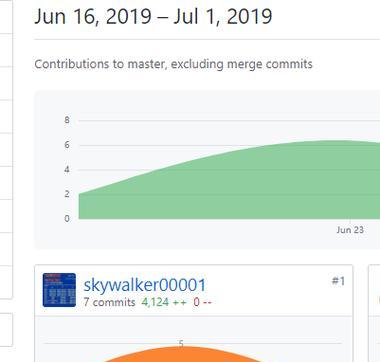Click the 4,124 ++ additions count
Image resolution: width=380 pixels, height=362 pixels.
[x=164, y=302]
